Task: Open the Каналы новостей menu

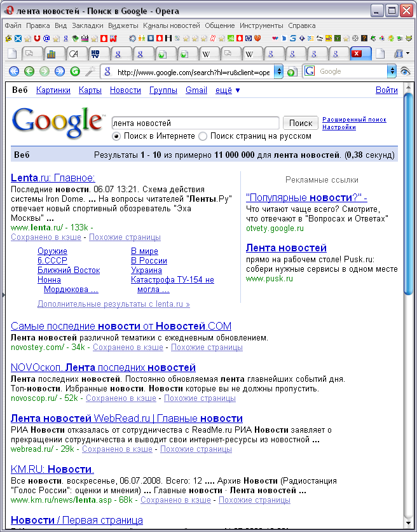Action: coord(172,25)
